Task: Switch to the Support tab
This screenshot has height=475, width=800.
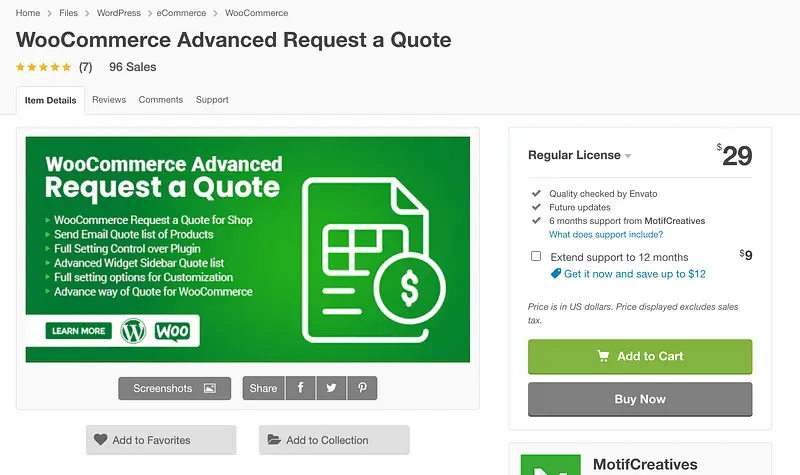Action: (x=212, y=99)
